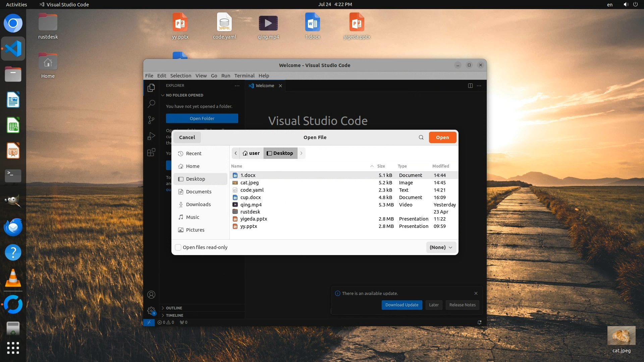Open the Search view in activity bar
The width and height of the screenshot is (644, 362).
click(151, 104)
